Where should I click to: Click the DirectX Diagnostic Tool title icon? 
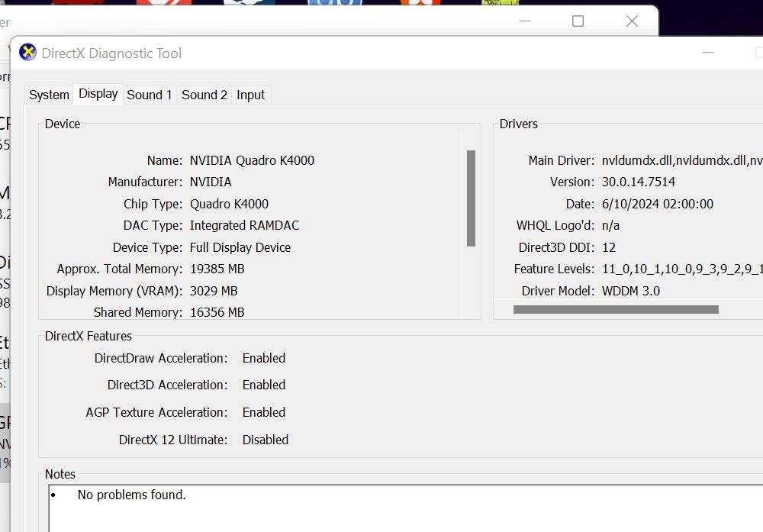click(27, 52)
